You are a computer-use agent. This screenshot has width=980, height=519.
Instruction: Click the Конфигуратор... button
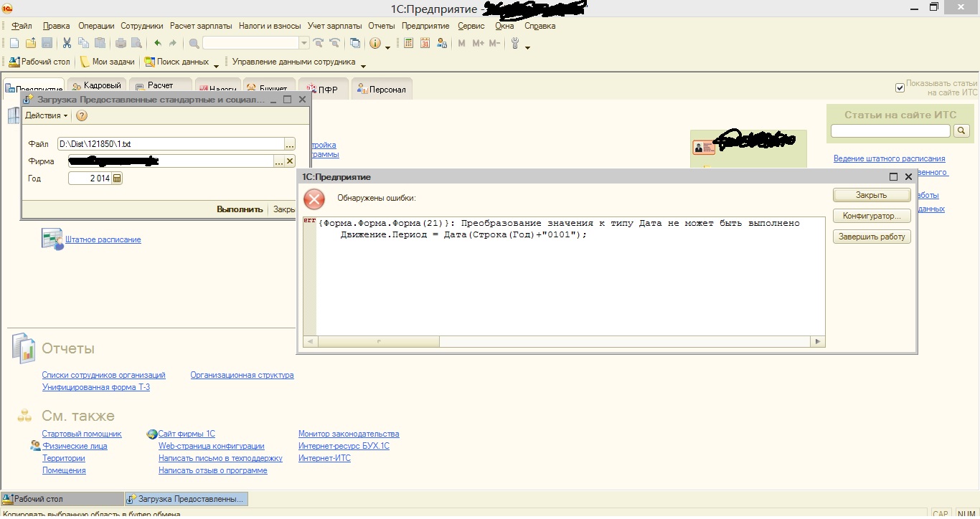(872, 216)
